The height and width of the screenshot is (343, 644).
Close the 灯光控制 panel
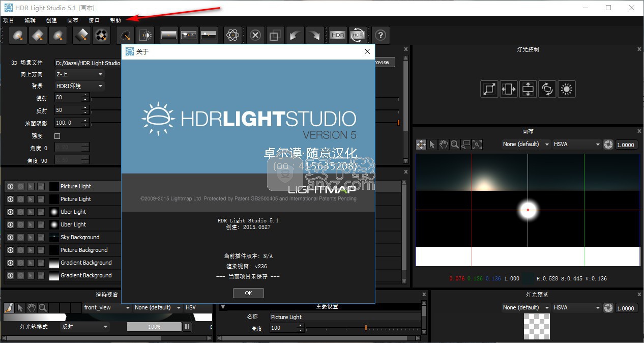(639, 49)
